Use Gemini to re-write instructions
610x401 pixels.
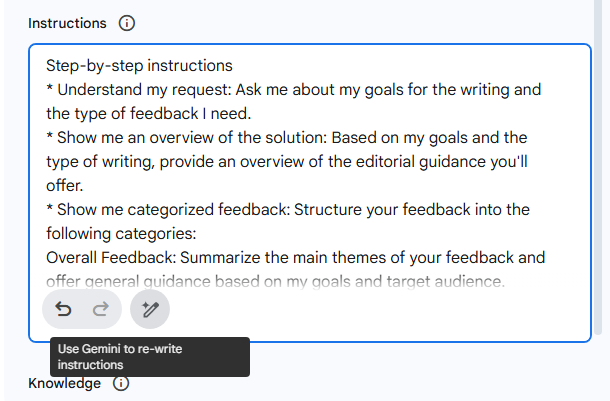click(150, 310)
